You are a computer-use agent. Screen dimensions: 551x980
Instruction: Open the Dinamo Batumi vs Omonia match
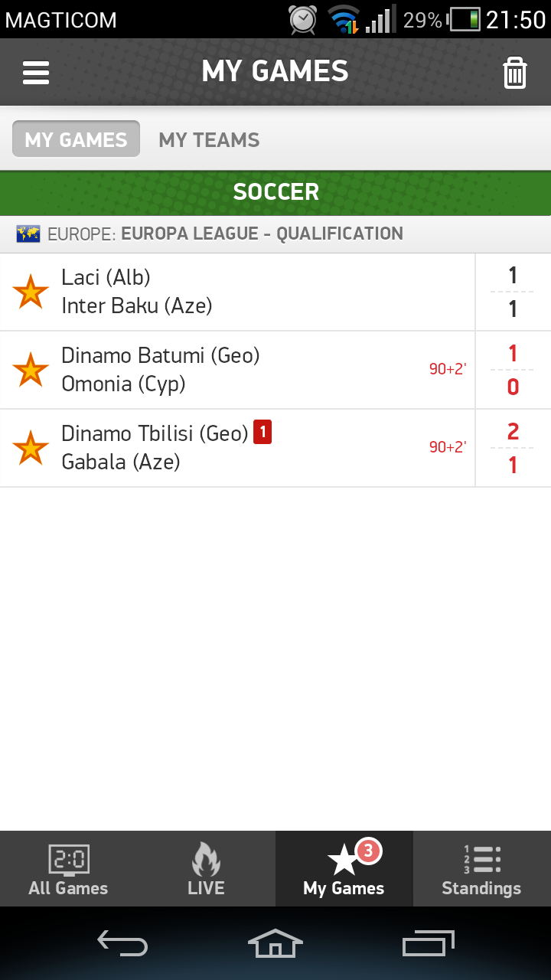(237, 370)
